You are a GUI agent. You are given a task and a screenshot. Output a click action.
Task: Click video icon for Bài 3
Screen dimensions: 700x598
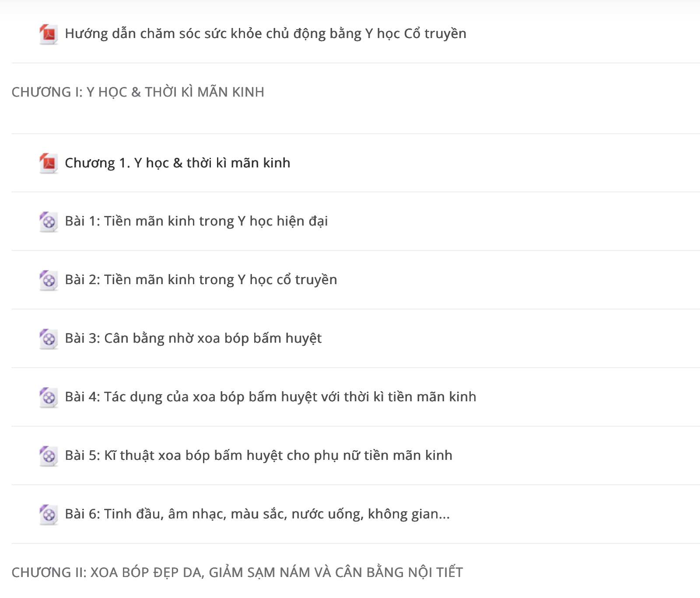pyautogui.click(x=49, y=339)
